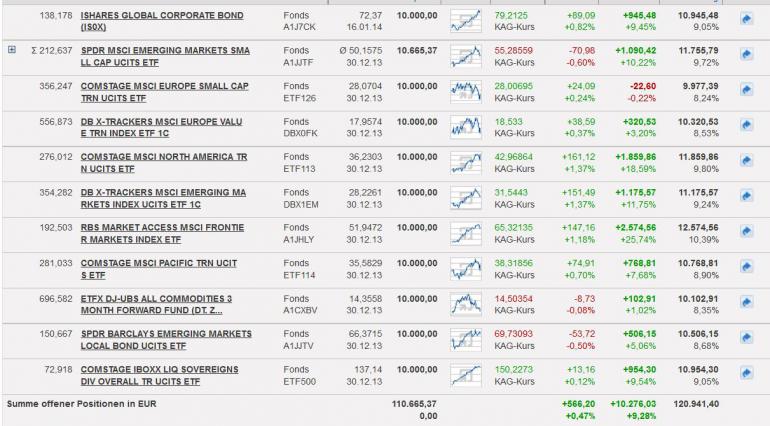Expand the SPDR MSCI Emerging Markets position
770x426 pixels.
coord(12,48)
